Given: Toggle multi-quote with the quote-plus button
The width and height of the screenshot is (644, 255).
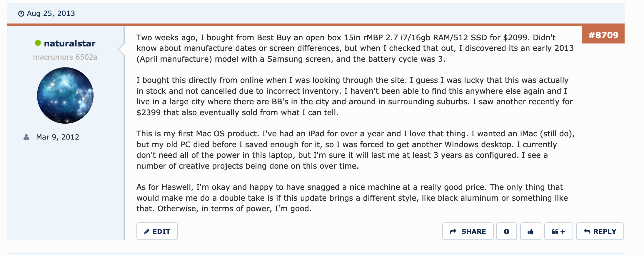Looking at the screenshot, I should [558, 231].
